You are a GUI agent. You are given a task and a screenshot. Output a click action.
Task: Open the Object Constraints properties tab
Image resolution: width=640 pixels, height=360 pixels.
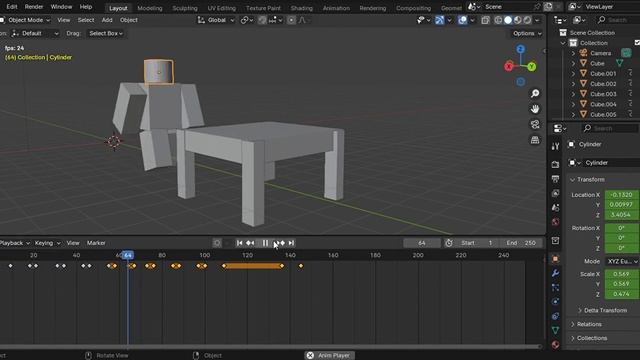click(x=555, y=316)
